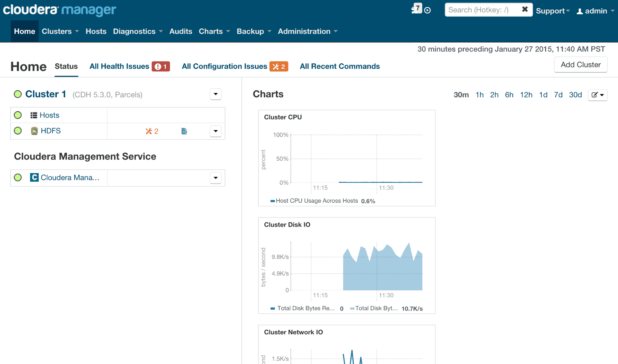Viewport: 618px width, 364px height.
Task: Open All Health Issues
Action: coord(120,66)
